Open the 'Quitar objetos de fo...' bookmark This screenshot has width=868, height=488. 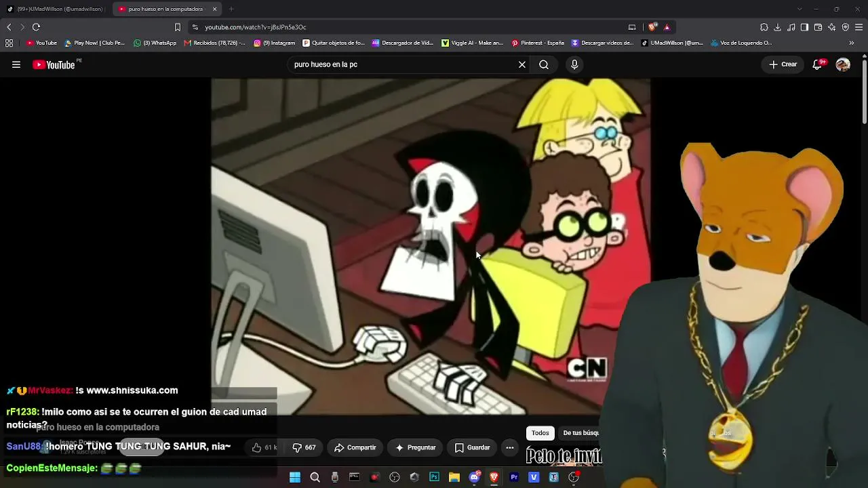click(x=334, y=43)
